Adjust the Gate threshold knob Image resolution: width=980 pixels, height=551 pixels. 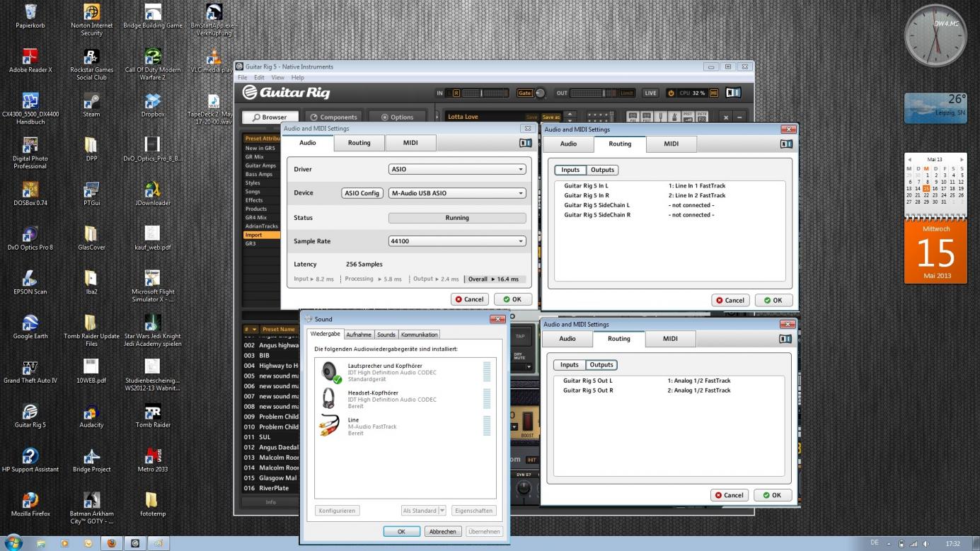coord(541,93)
